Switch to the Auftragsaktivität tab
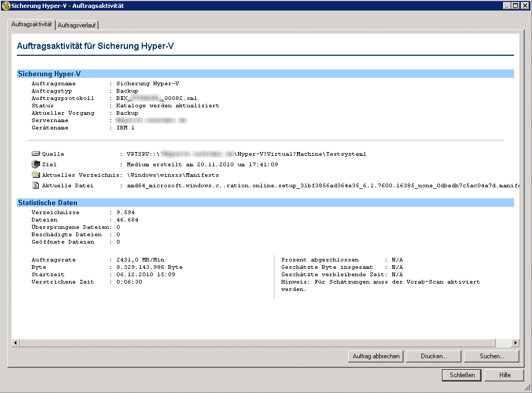Image resolution: width=532 pixels, height=393 pixels. tap(32, 24)
